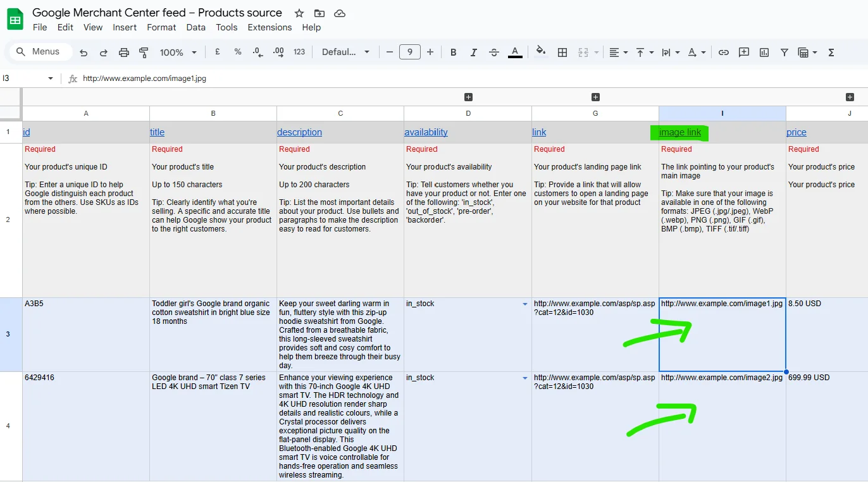
Task: Create a filter
Action: (x=784, y=53)
